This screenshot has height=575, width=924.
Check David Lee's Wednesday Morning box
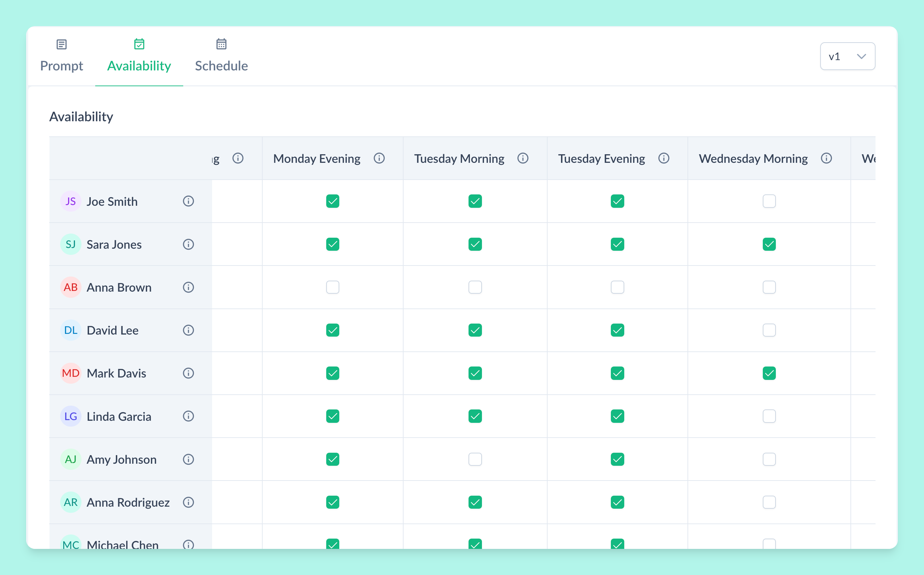769,330
